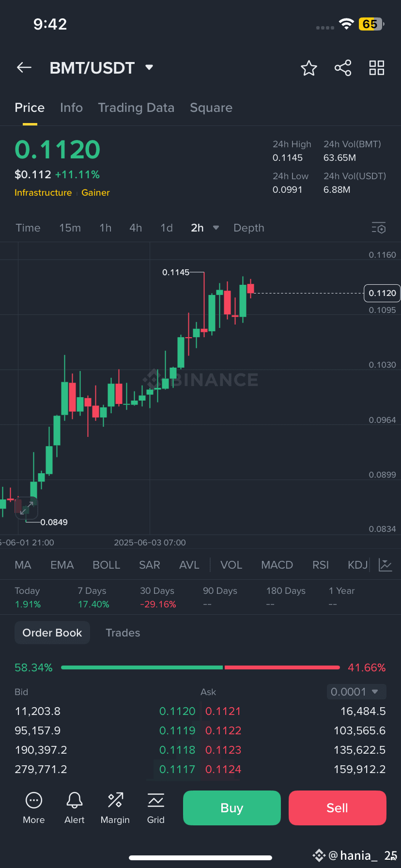Toggle the EMA indicator
Viewport: 401px width, 868px height.
click(x=62, y=565)
